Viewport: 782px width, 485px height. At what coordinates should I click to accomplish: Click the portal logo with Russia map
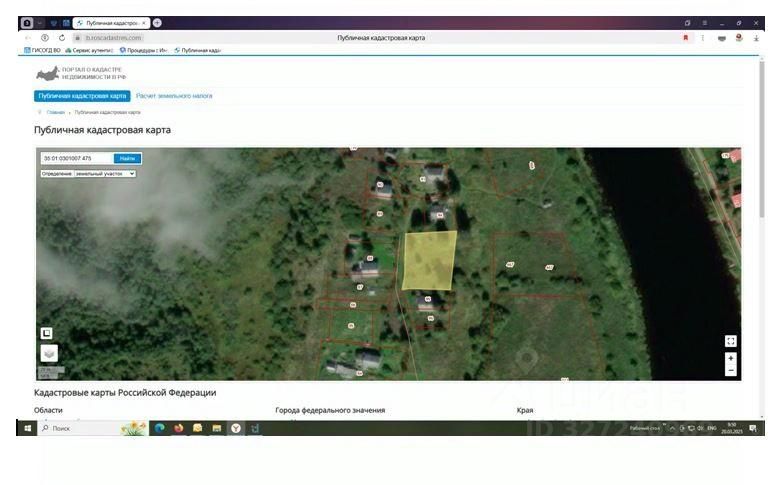pyautogui.click(x=81, y=73)
